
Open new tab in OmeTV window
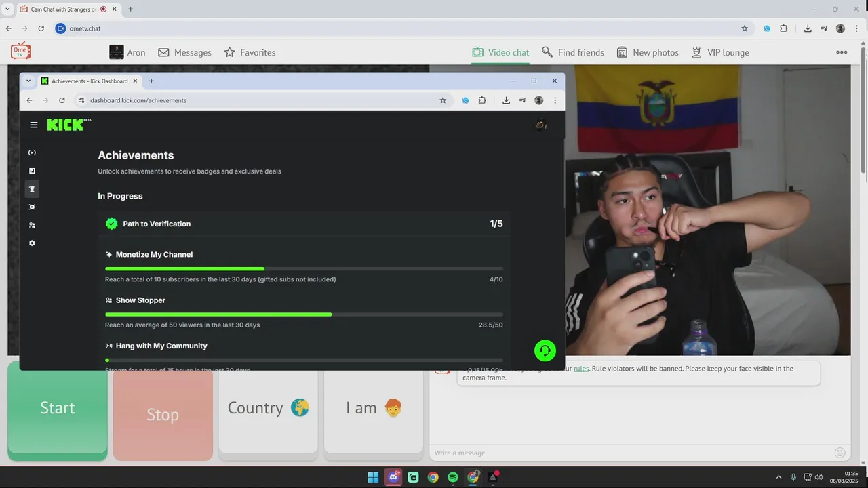click(130, 9)
